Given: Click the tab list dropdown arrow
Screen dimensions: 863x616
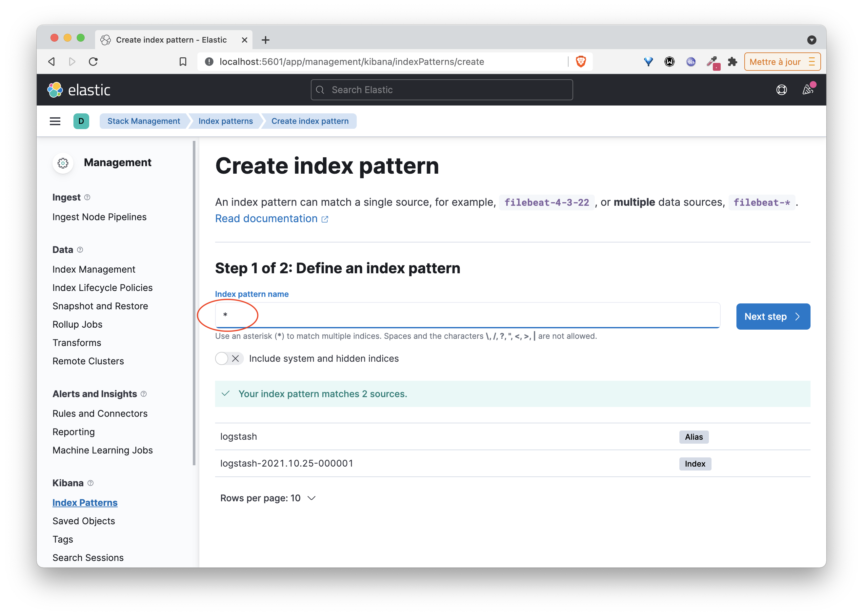Looking at the screenshot, I should pyautogui.click(x=812, y=40).
